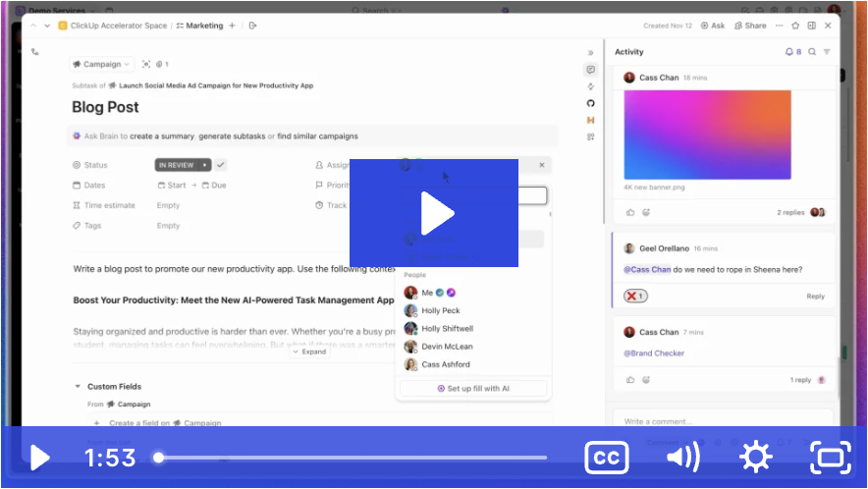Search activity with the magnifier icon
868x489 pixels.
(x=812, y=52)
